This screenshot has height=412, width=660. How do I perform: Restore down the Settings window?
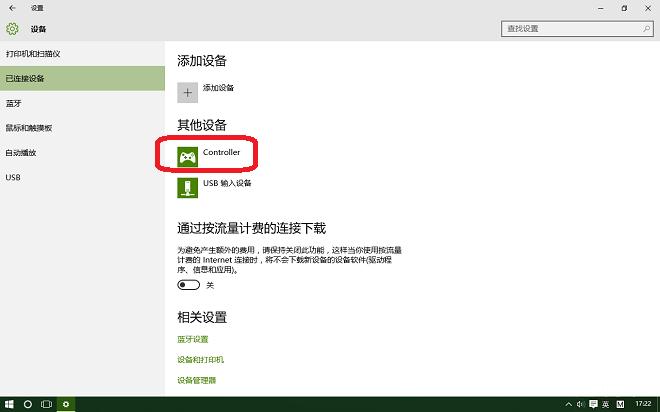pyautogui.click(x=624, y=8)
